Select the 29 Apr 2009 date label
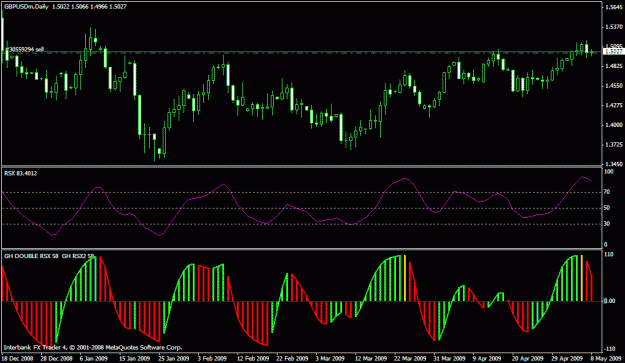This screenshot has height=363, width=625. [567, 358]
